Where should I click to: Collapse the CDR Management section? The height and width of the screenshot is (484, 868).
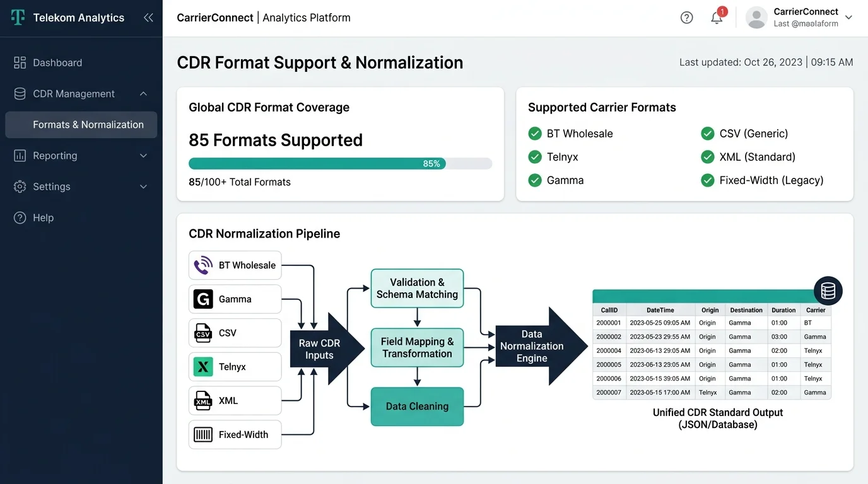[143, 93]
